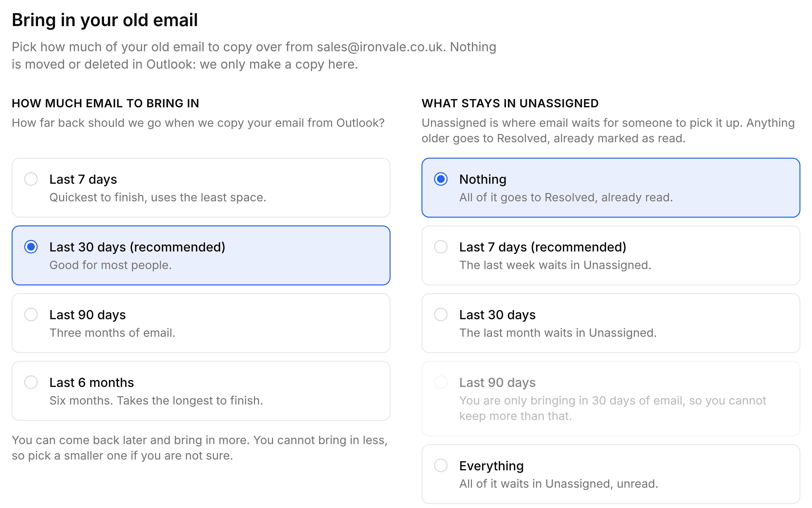Click 'Good for most people.' description
Image resolution: width=812 pixels, height=508 pixels.
click(110, 265)
